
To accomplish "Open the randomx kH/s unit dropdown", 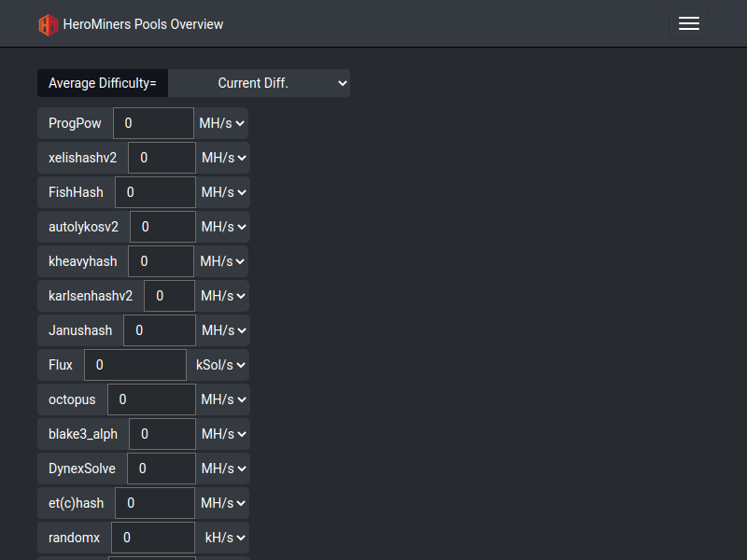I will click(222, 538).
